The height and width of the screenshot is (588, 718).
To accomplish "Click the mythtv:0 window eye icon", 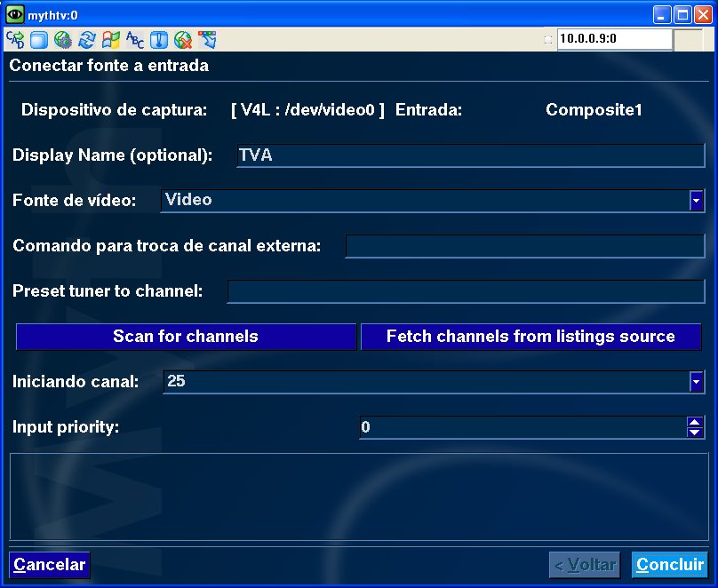I will [14, 14].
